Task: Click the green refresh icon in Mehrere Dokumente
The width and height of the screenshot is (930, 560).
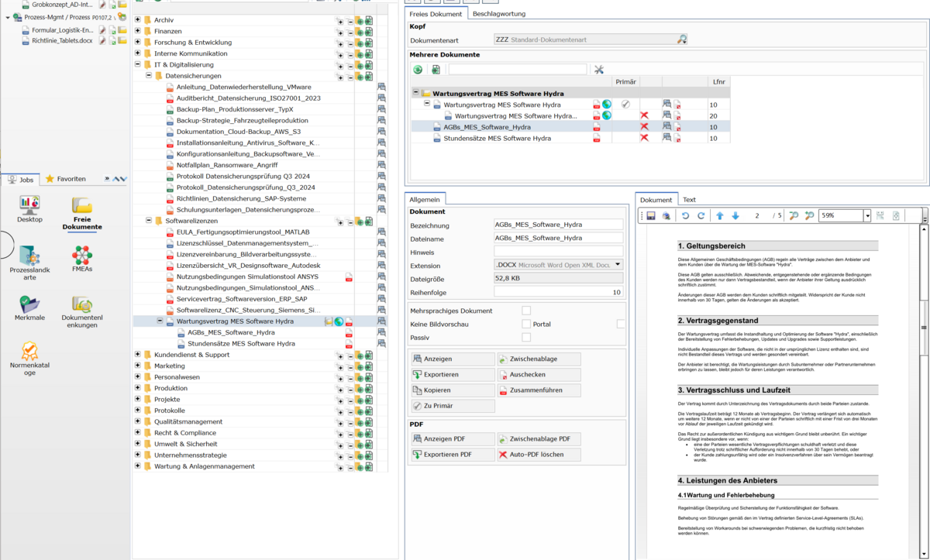Action: tap(418, 70)
